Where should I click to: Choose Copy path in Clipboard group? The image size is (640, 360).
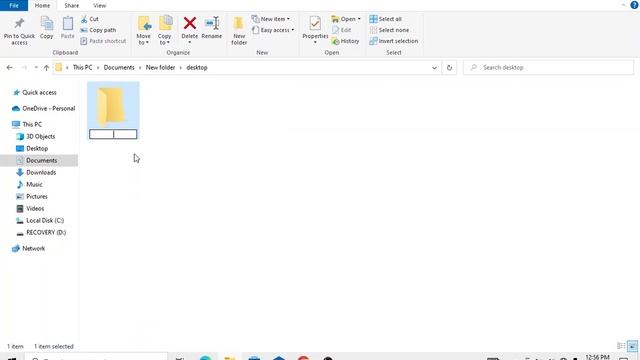pyautogui.click(x=98, y=30)
